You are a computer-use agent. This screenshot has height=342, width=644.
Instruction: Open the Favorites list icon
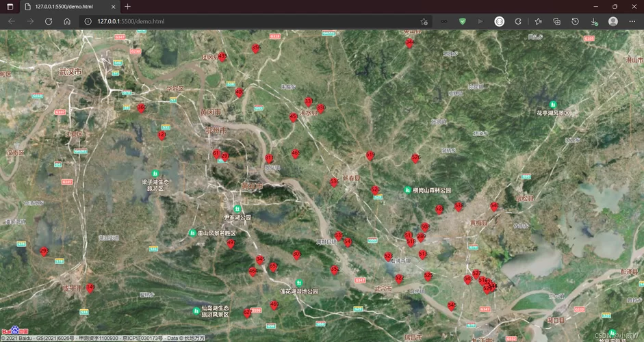click(x=538, y=21)
